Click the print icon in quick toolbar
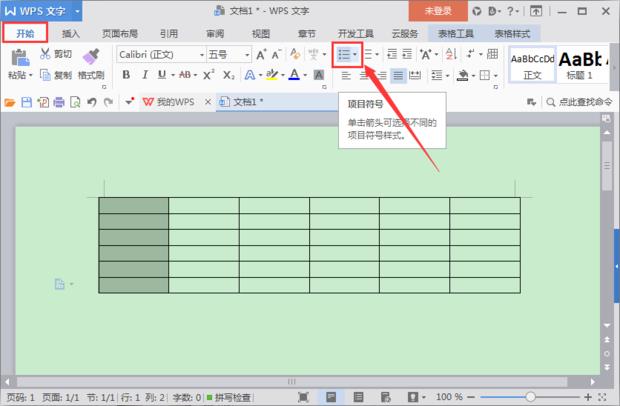620x406 pixels. [59, 102]
